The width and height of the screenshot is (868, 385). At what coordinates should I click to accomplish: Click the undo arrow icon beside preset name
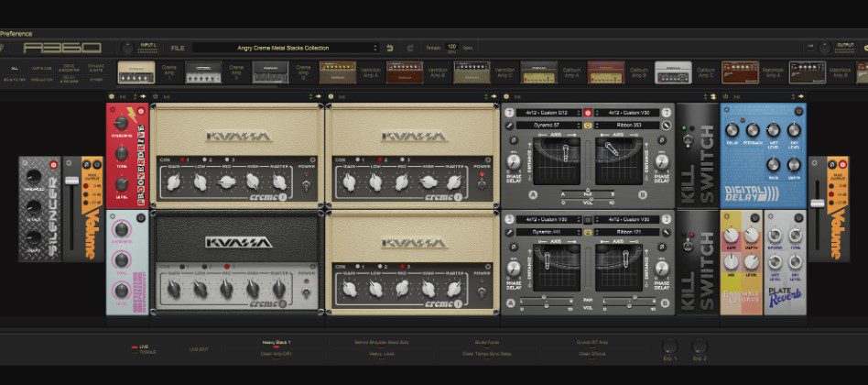coord(390,49)
